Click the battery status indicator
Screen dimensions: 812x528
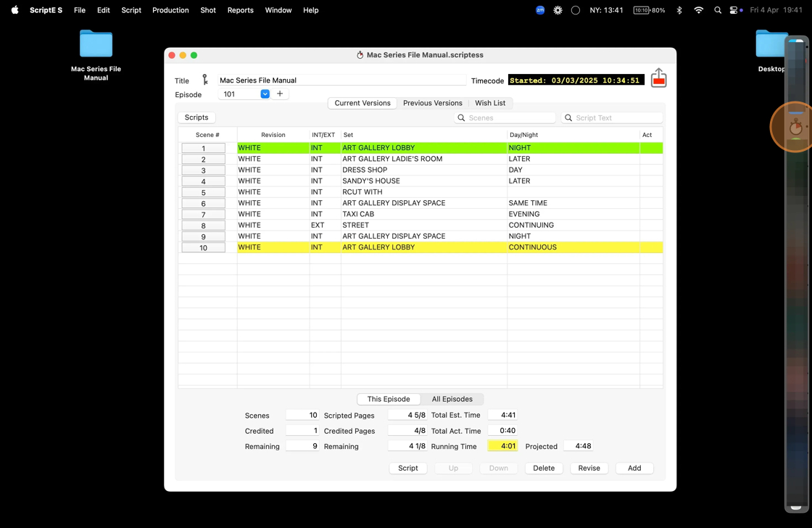pos(649,10)
